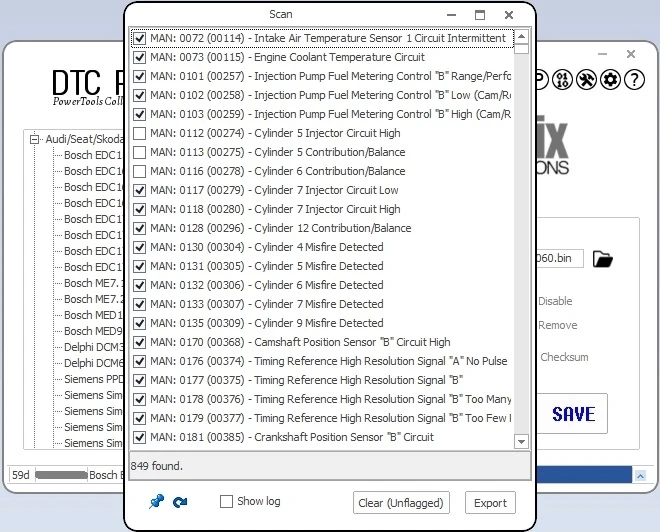Image resolution: width=660 pixels, height=532 pixels.
Task: Close the Scan window
Action: [509, 15]
